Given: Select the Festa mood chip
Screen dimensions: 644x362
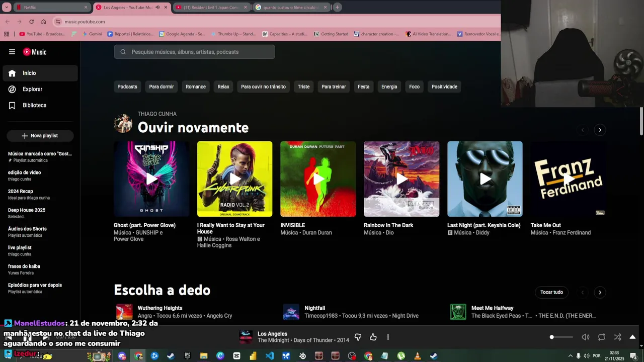Looking at the screenshot, I should [x=363, y=86].
